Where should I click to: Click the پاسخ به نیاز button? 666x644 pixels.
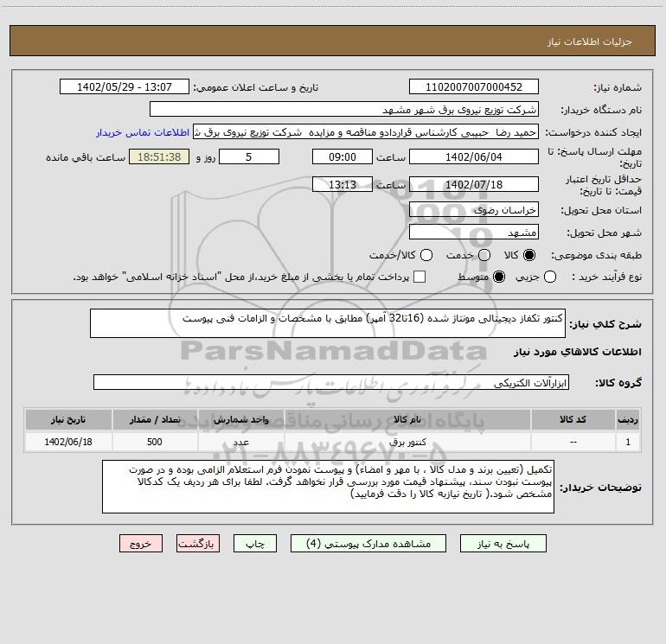[503, 544]
